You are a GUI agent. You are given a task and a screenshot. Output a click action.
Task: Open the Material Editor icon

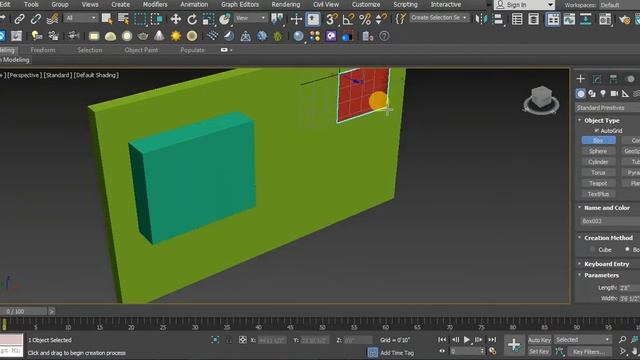605,19
